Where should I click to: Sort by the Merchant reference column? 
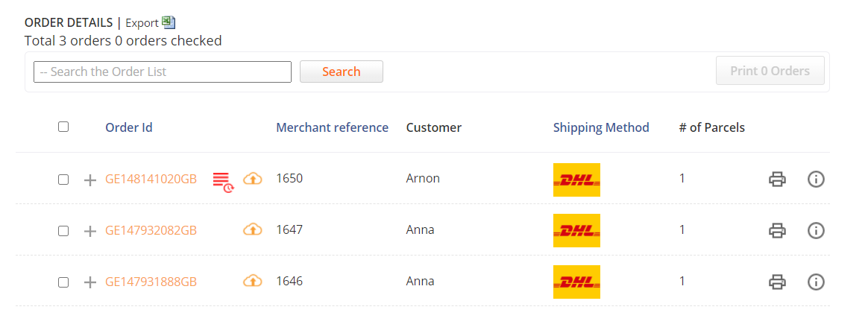[332, 127]
